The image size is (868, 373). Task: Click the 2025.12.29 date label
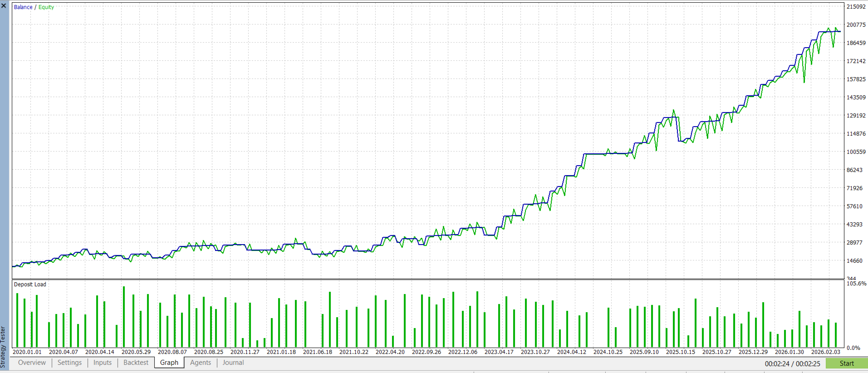click(753, 352)
